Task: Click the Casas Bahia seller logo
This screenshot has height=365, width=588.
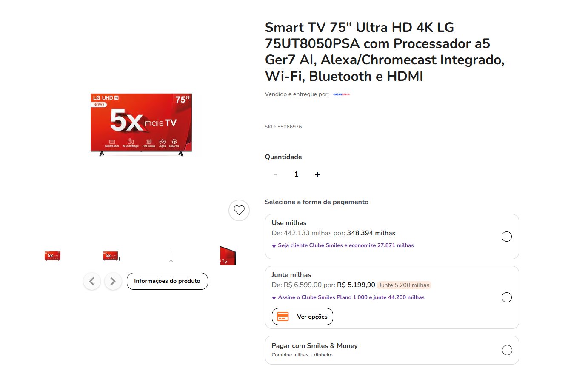Action: (x=341, y=94)
